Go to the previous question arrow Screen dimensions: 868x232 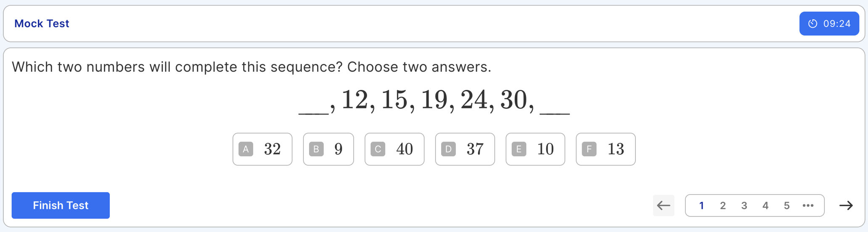pyautogui.click(x=663, y=206)
